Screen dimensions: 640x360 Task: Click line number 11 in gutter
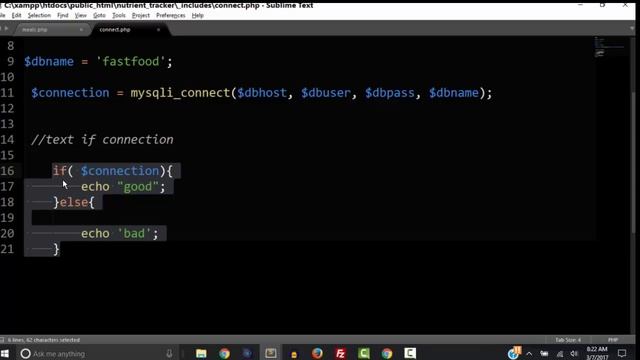(7, 93)
